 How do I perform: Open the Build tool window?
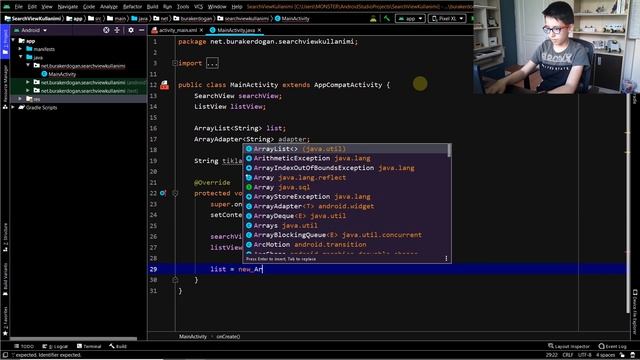point(118,346)
